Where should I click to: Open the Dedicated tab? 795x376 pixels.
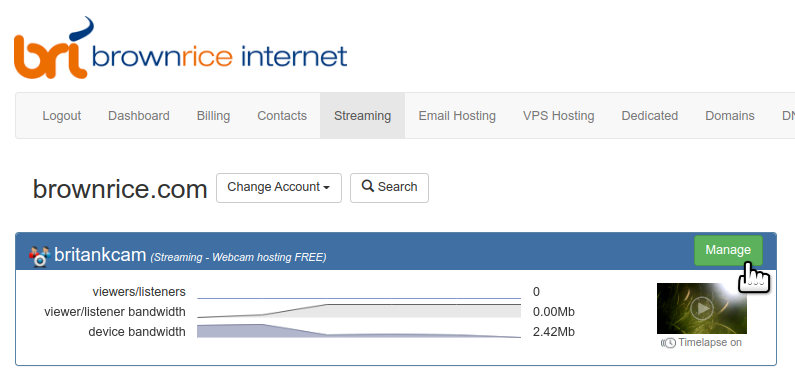pyautogui.click(x=650, y=116)
